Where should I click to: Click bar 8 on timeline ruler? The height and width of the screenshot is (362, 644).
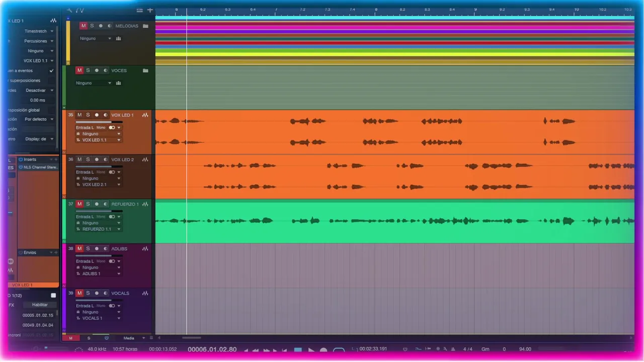coord(376,10)
